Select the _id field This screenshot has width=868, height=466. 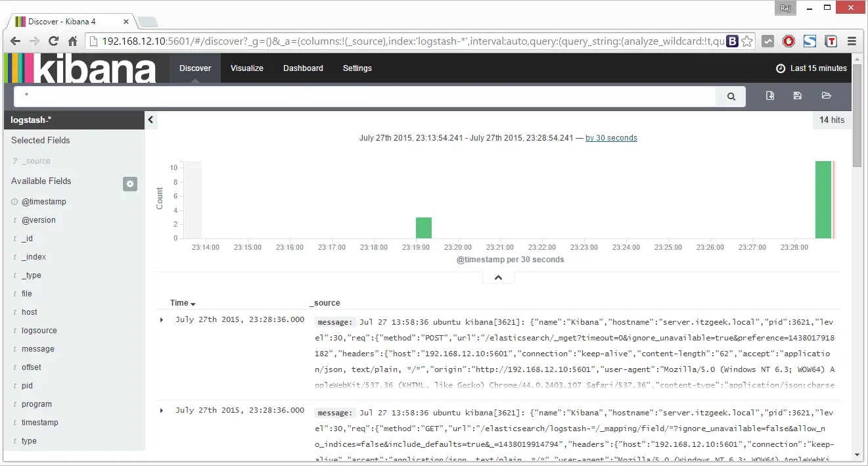tap(27, 239)
